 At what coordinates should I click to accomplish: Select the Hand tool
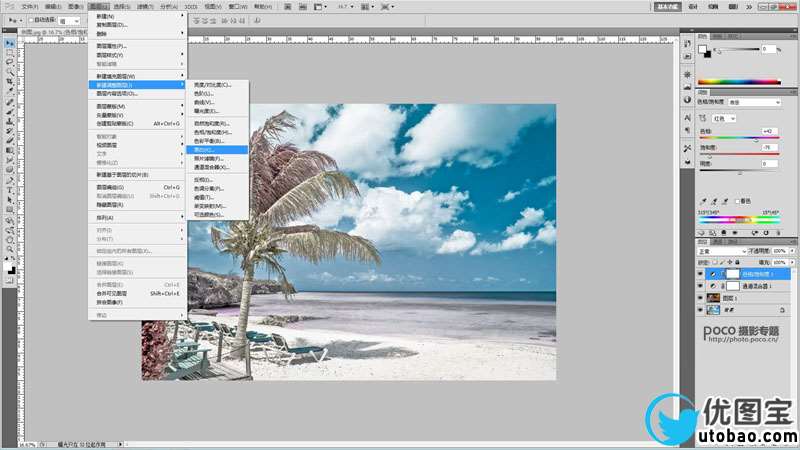pos(10,240)
